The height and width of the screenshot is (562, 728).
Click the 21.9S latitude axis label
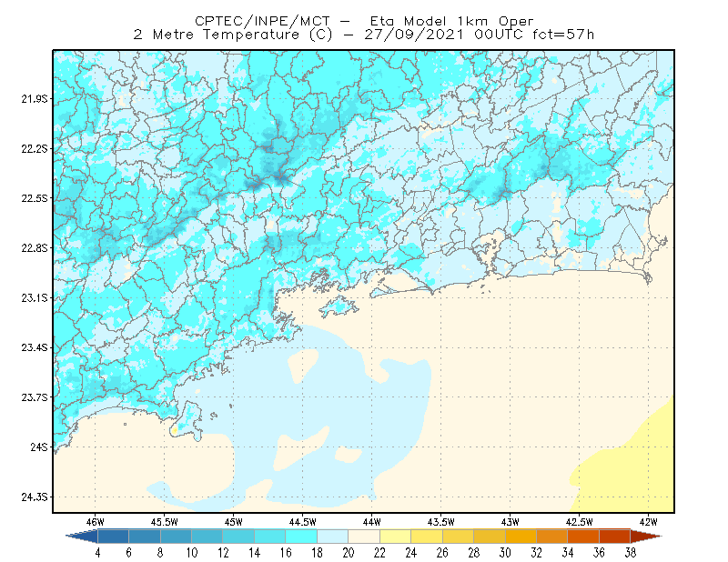point(34,98)
